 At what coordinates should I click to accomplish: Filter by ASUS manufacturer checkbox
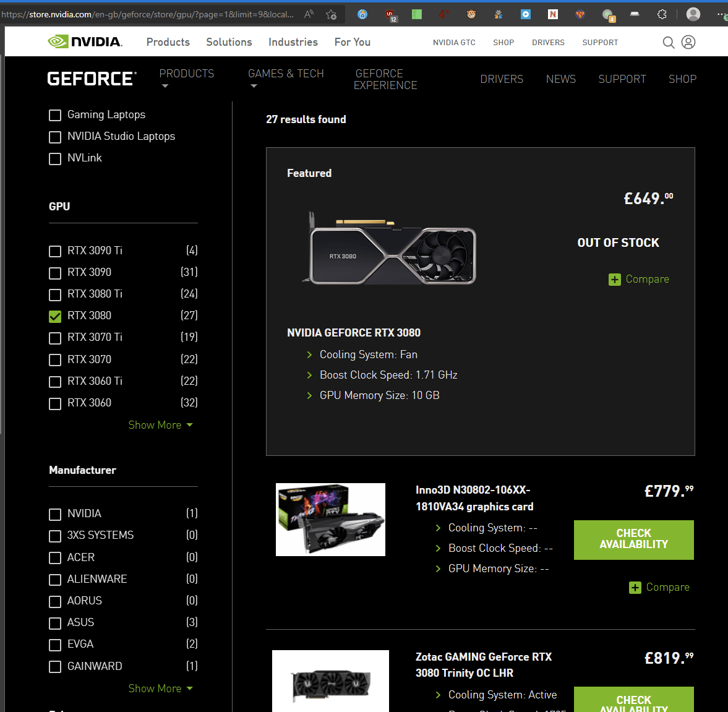pyautogui.click(x=55, y=624)
